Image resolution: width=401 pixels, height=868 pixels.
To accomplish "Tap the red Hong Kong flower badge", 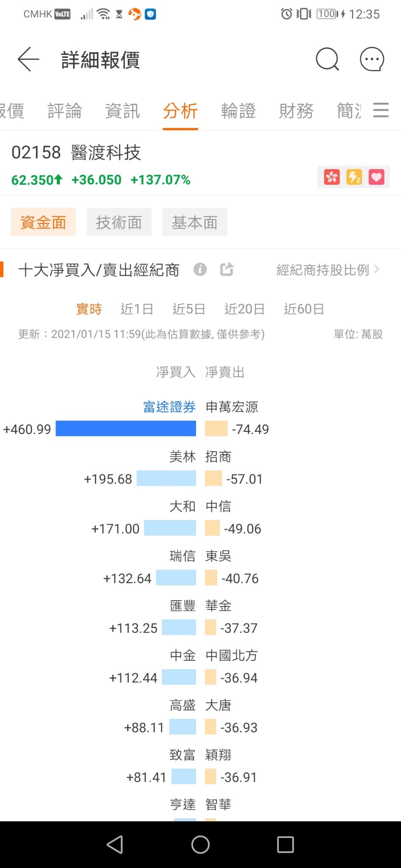I will (332, 177).
